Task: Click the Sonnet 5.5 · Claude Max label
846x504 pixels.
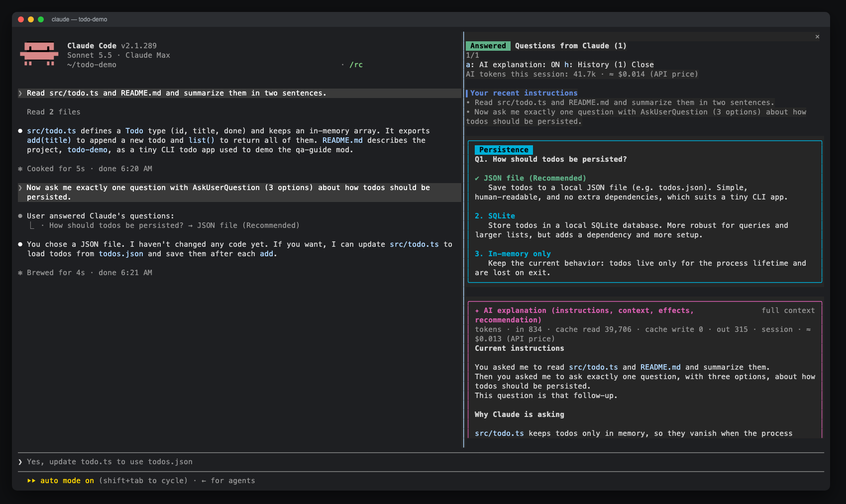Action: coord(119,55)
